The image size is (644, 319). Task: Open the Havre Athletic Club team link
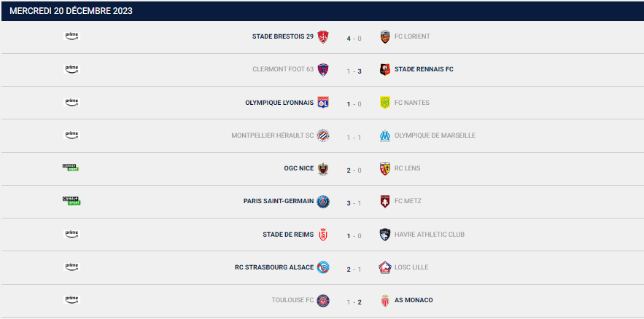click(429, 235)
